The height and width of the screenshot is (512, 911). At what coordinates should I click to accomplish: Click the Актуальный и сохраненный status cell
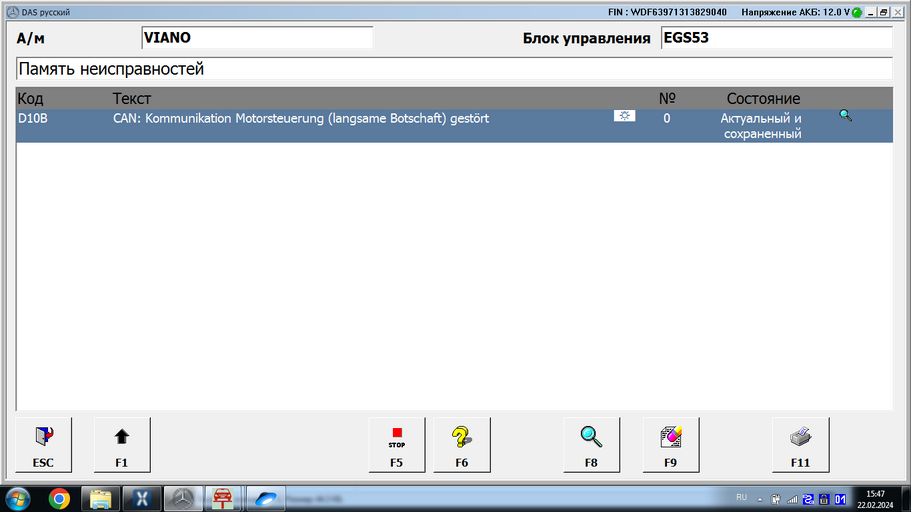pyautogui.click(x=762, y=126)
